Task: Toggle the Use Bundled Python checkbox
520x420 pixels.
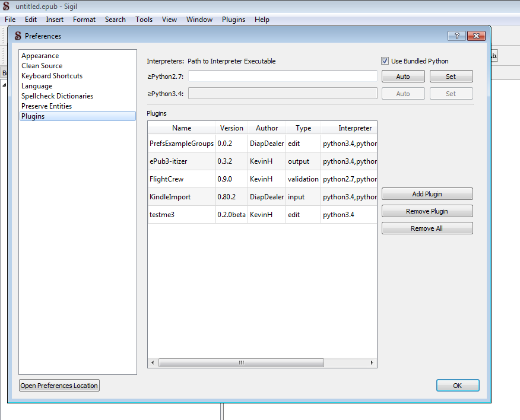Action: click(x=385, y=61)
